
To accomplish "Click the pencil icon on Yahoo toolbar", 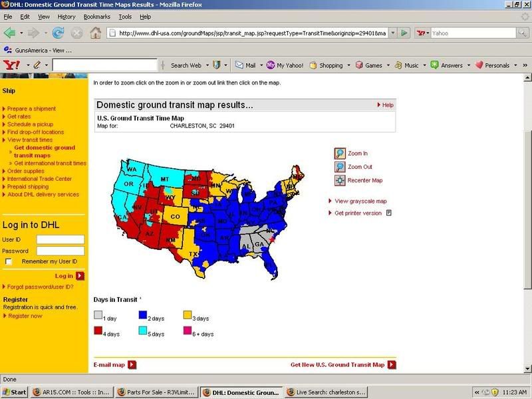I will click(37, 65).
